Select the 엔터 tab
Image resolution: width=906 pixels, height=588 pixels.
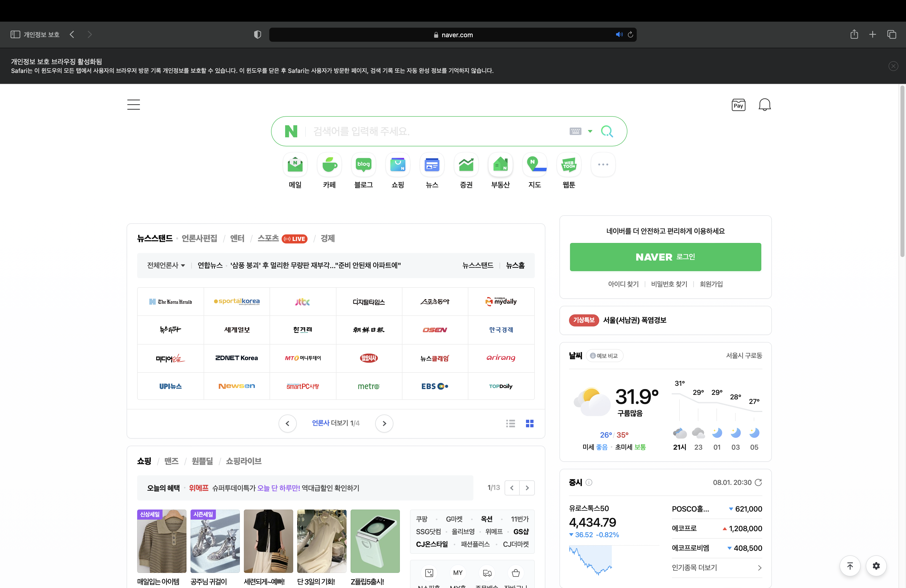coord(237,238)
